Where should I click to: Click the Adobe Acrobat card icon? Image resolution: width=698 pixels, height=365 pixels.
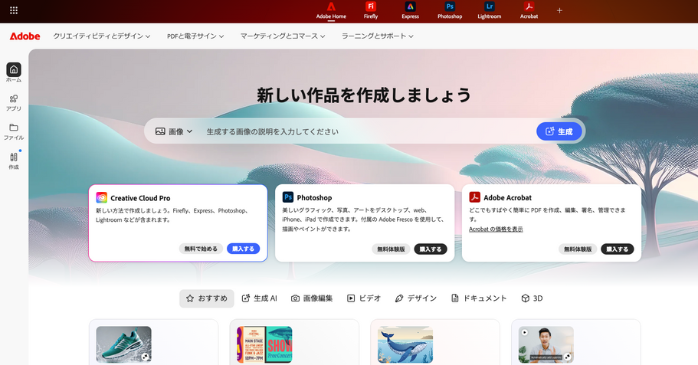pos(475,197)
